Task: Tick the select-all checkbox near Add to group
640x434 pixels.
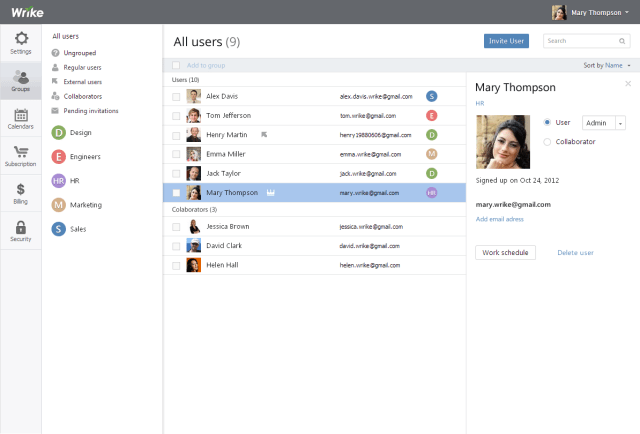Action: pos(176,65)
